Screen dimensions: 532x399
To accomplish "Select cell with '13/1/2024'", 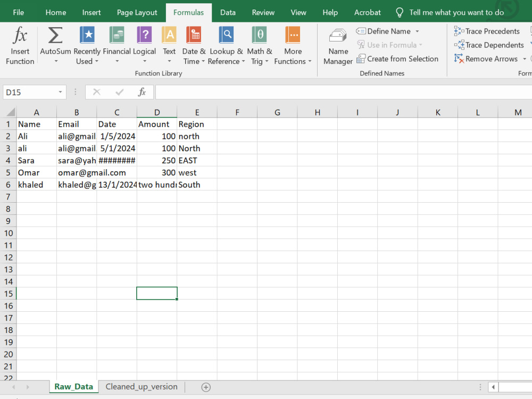I will [117, 185].
